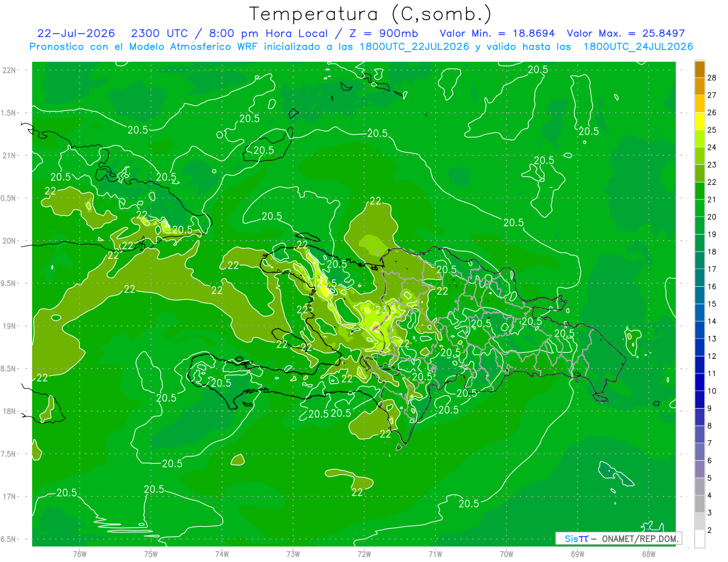Click the '74W' longitude axis label
Image resolution: width=728 pixels, height=562 pixels.
[222, 554]
